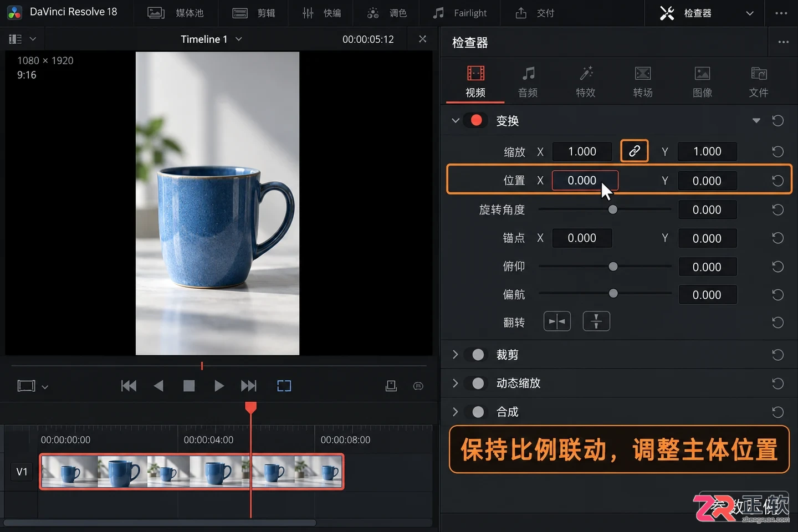Jump to the first frame of the timeline
The height and width of the screenshot is (532, 798).
(129, 386)
